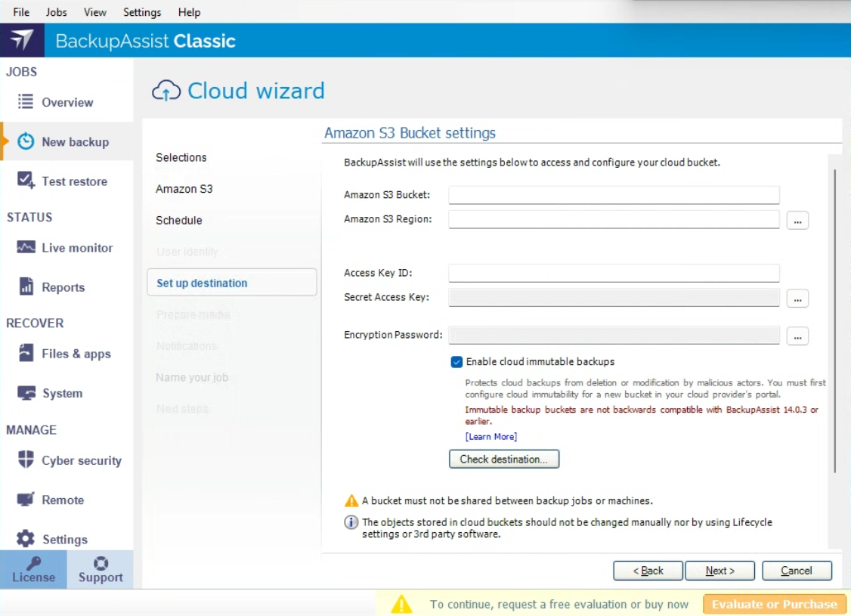851x616 pixels.
Task: Click the Evaluate or Purchase button
Action: tap(774, 604)
